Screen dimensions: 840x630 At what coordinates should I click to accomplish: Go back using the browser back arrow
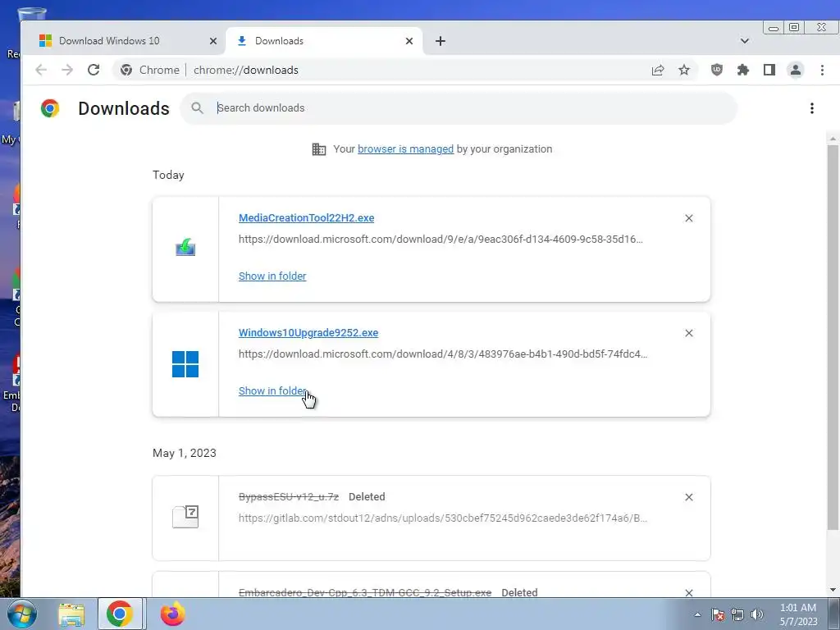[x=41, y=71]
